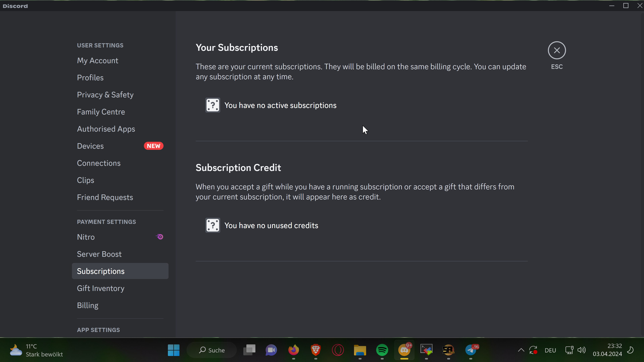
Task: Close settings with the ESC circle button
Action: click(556, 50)
